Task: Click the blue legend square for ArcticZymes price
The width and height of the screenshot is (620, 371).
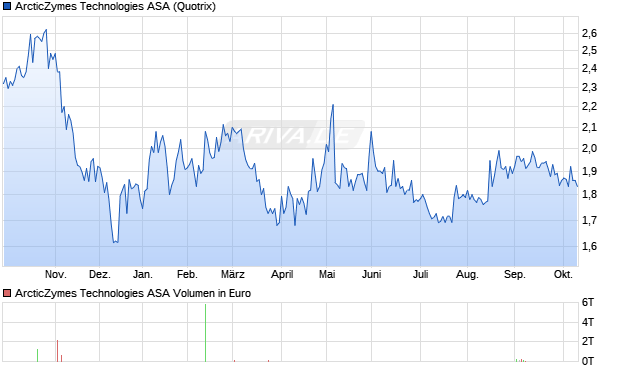Action: 7,6
